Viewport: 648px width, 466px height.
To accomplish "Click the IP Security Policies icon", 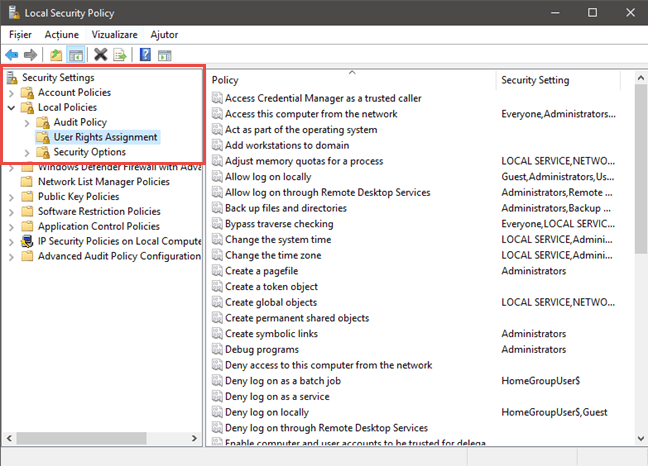I will [x=27, y=241].
